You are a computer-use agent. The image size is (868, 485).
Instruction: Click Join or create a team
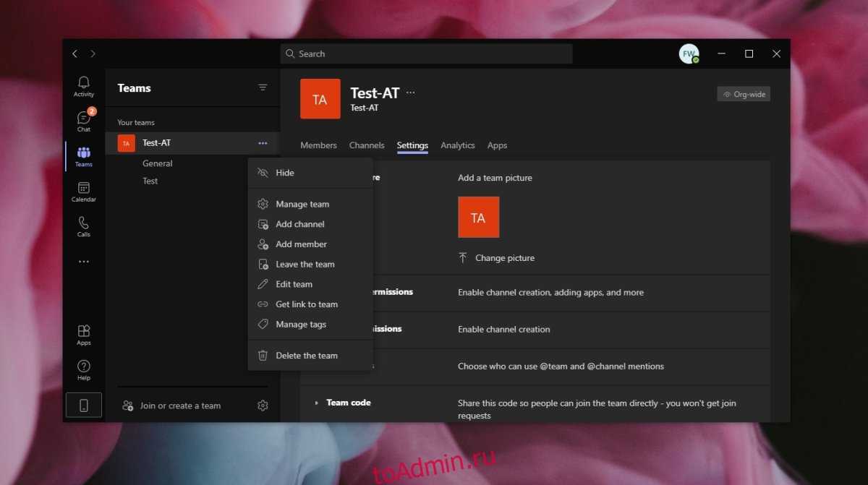[179, 405]
